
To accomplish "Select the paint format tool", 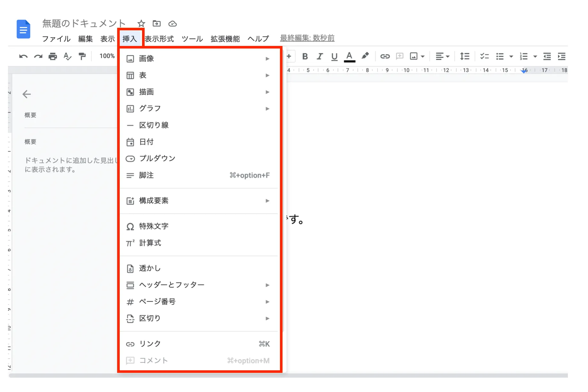I will coord(82,57).
